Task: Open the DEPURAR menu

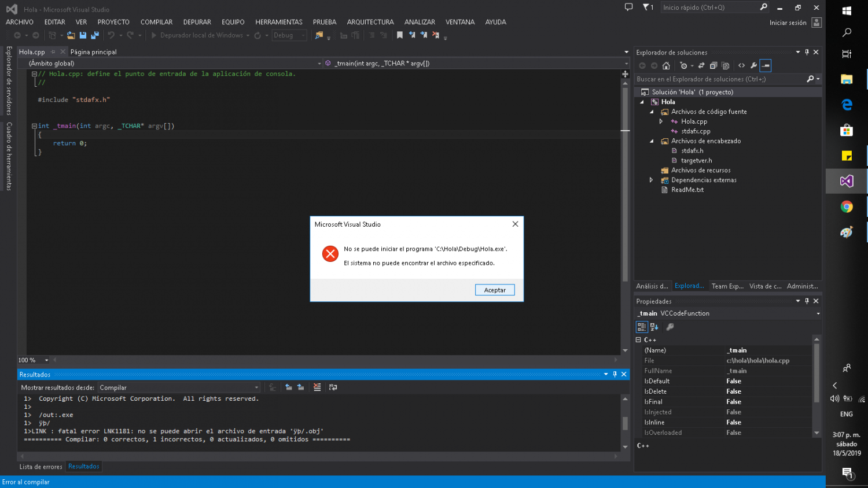Action: (197, 22)
